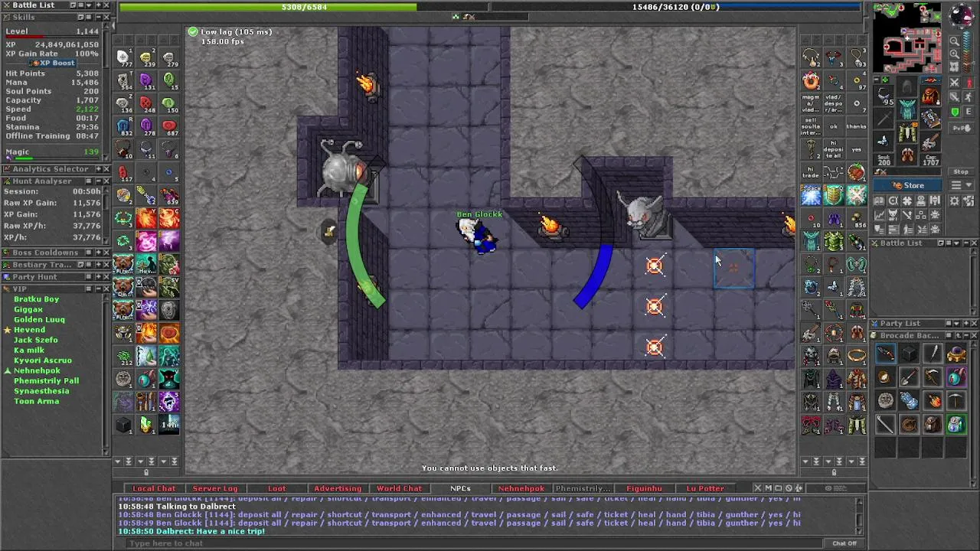Click the chat log scrollbar
980x551 pixels.
tap(859, 516)
